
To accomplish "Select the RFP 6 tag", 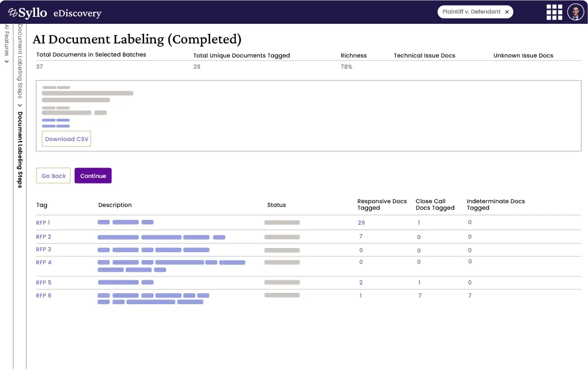I will [43, 296].
